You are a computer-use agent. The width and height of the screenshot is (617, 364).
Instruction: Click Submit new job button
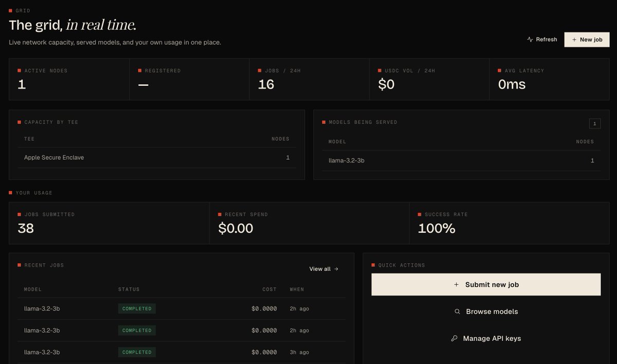click(486, 285)
